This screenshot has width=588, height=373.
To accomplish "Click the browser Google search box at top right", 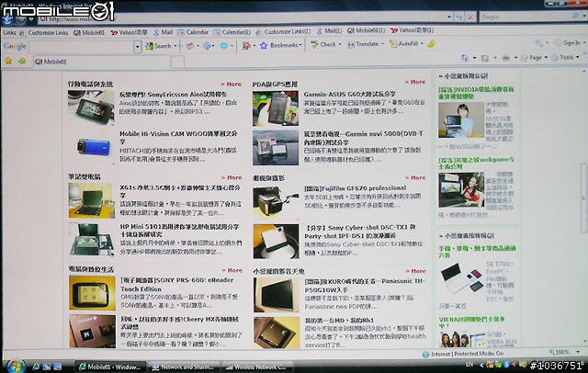I will [525, 17].
